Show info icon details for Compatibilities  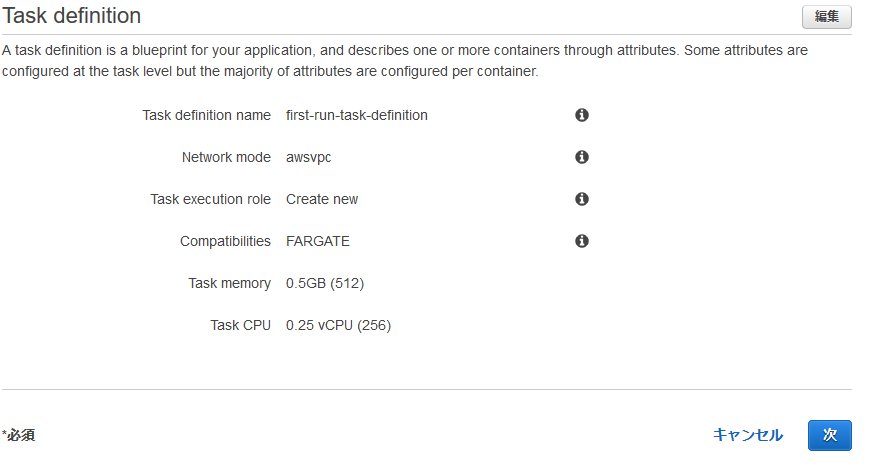581,241
